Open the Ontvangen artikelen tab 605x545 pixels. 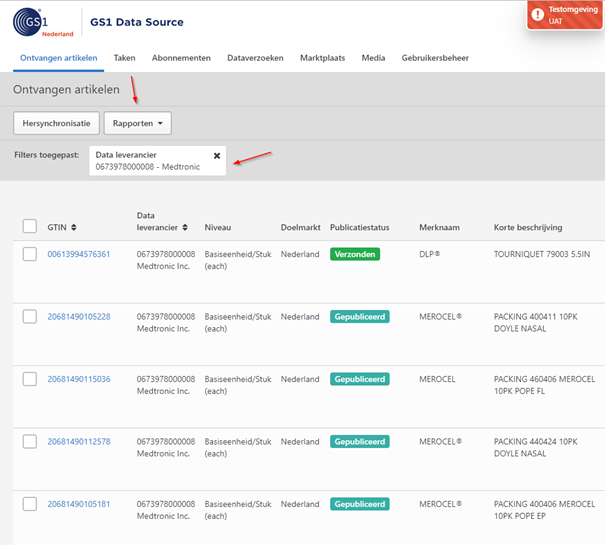click(59, 58)
